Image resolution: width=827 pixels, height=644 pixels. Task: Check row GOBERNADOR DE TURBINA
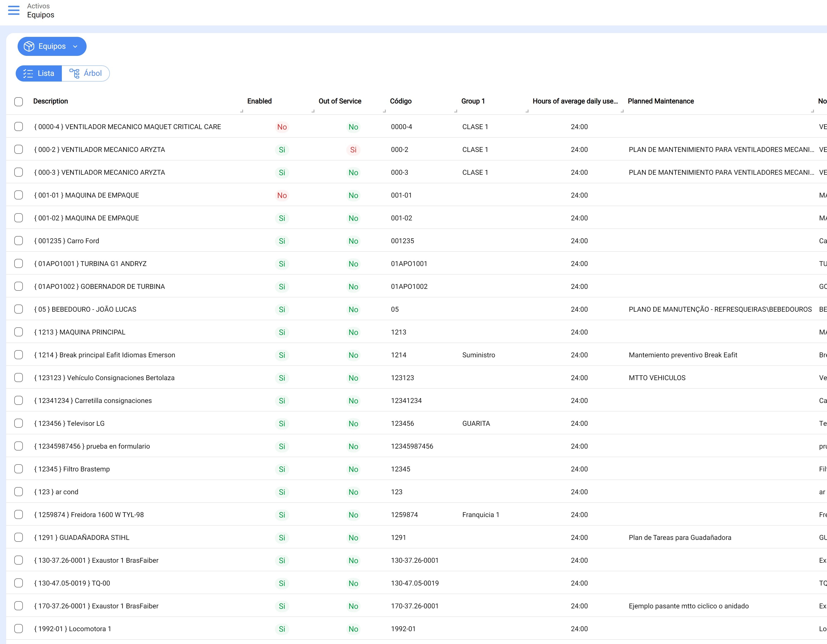[19, 286]
